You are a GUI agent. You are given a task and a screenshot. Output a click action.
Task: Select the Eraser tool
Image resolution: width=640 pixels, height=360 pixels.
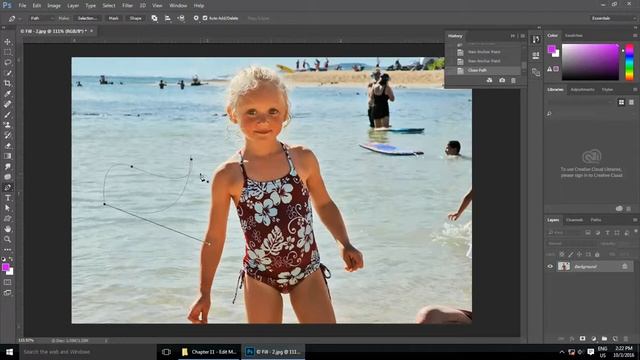pos(7,146)
